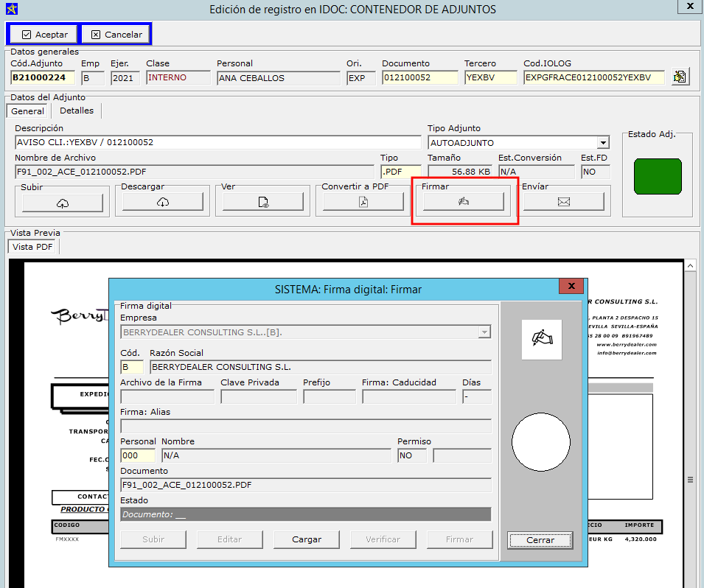This screenshot has height=588, width=704.
Task: Switch to the Detalles tab
Action: [77, 111]
